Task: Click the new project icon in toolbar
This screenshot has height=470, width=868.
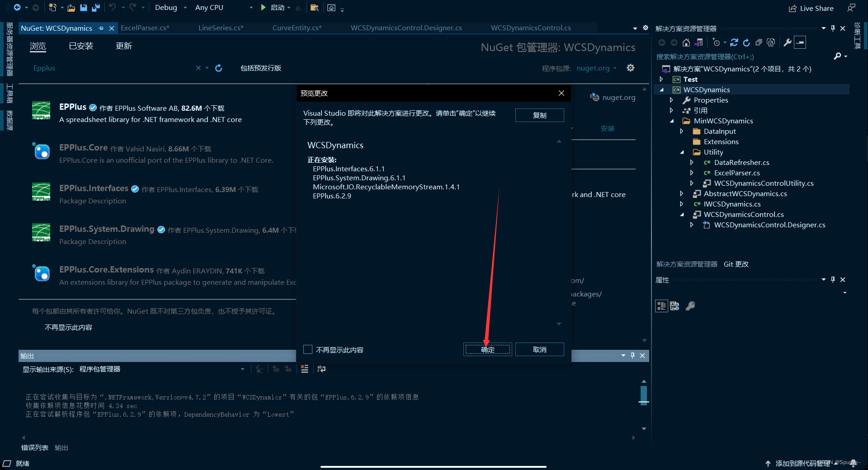Action: (52, 7)
